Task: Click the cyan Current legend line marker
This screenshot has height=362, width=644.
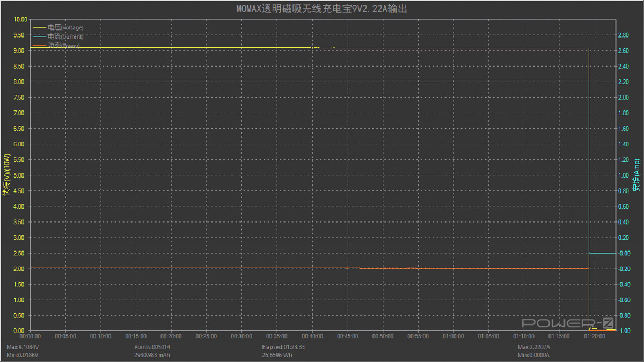Action: [40, 36]
